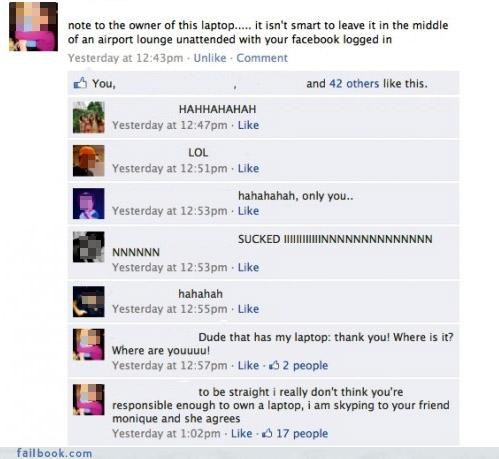Image resolution: width=499 pixels, height=459 pixels.
Task: Open the 'hahahah' commenter's avatar
Action: coord(89,302)
